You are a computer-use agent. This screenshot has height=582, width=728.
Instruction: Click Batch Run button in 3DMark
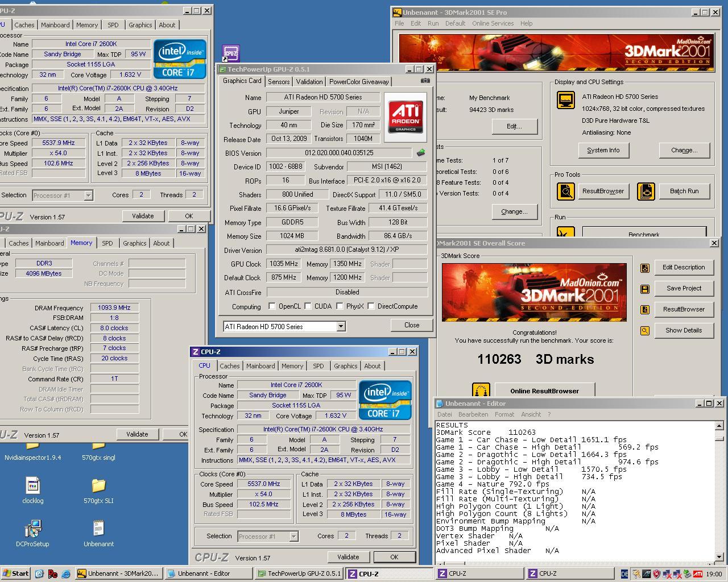[684, 191]
